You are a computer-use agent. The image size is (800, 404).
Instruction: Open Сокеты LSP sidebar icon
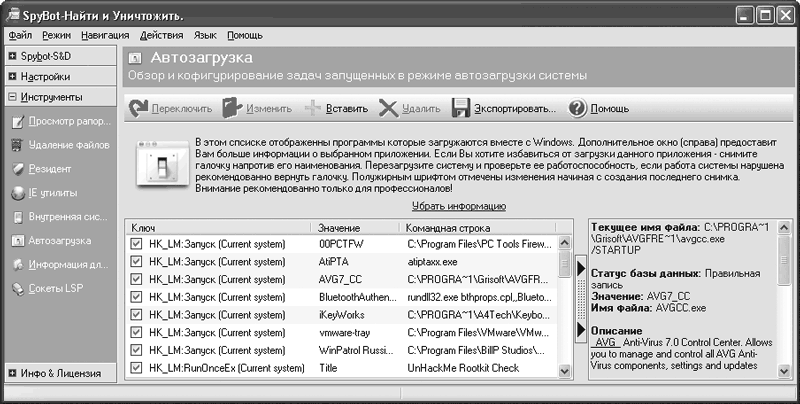18,289
